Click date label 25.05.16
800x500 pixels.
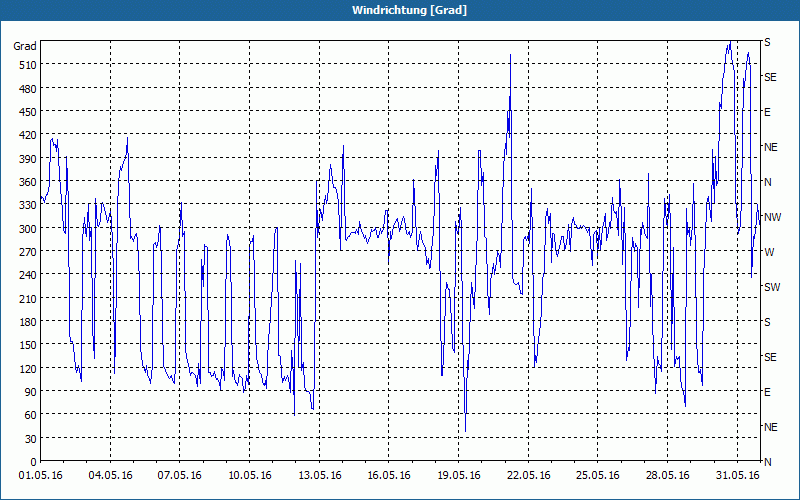(x=598, y=476)
